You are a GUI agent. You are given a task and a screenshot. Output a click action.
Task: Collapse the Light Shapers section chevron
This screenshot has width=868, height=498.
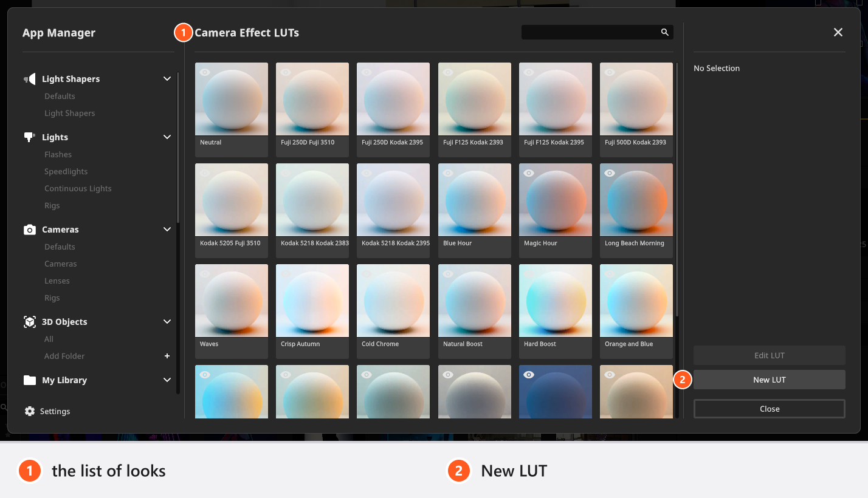(x=167, y=79)
